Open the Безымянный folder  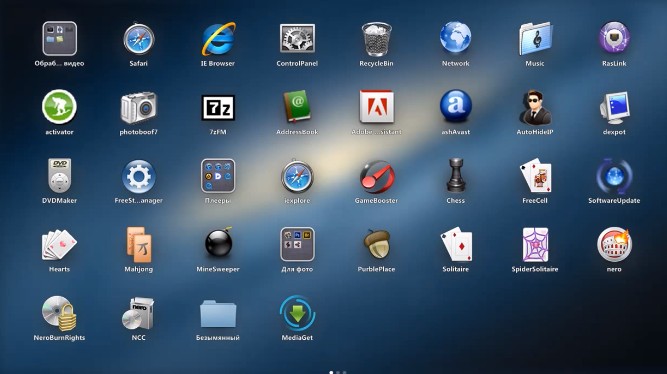(218, 314)
